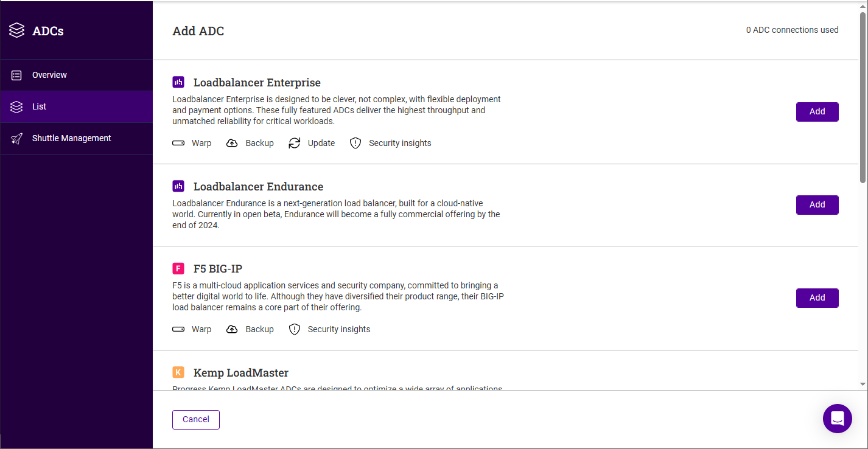Click the Shuttle Management rocket icon
Image resolution: width=868 pixels, height=449 pixels.
point(17,139)
